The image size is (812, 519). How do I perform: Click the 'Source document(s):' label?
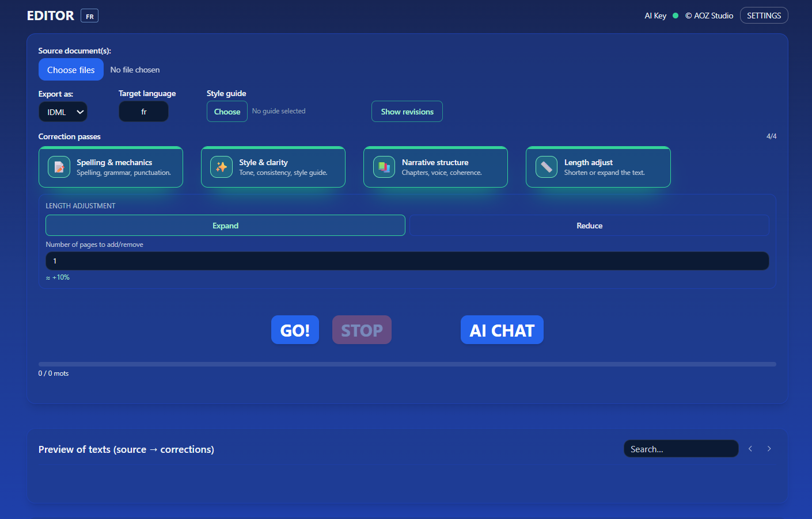(x=75, y=51)
